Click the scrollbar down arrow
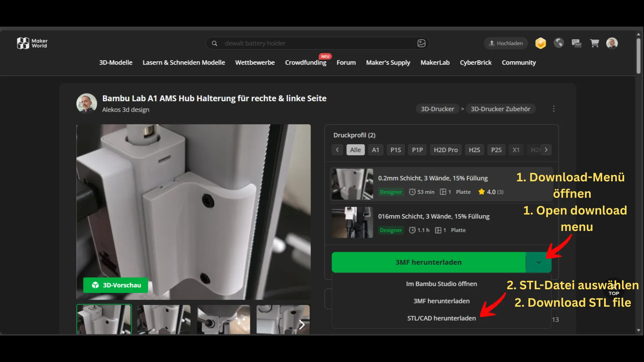Screen dimensions: 644x362 639,330
